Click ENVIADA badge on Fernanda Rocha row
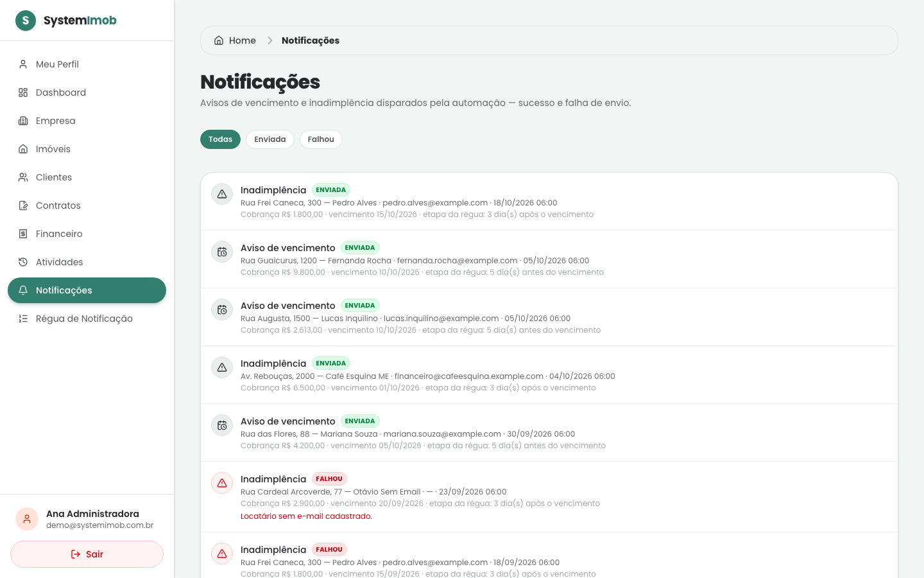Image resolution: width=924 pixels, height=578 pixels. [x=360, y=248]
